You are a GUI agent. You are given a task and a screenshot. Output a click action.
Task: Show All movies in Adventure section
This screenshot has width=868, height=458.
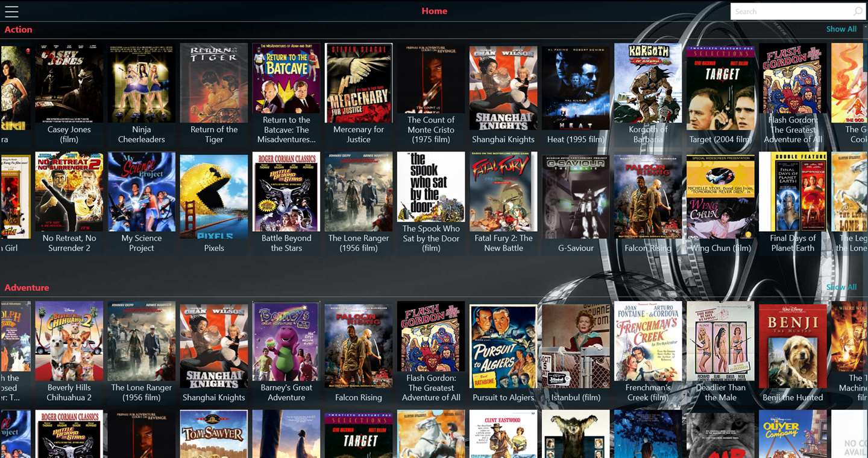[841, 287]
